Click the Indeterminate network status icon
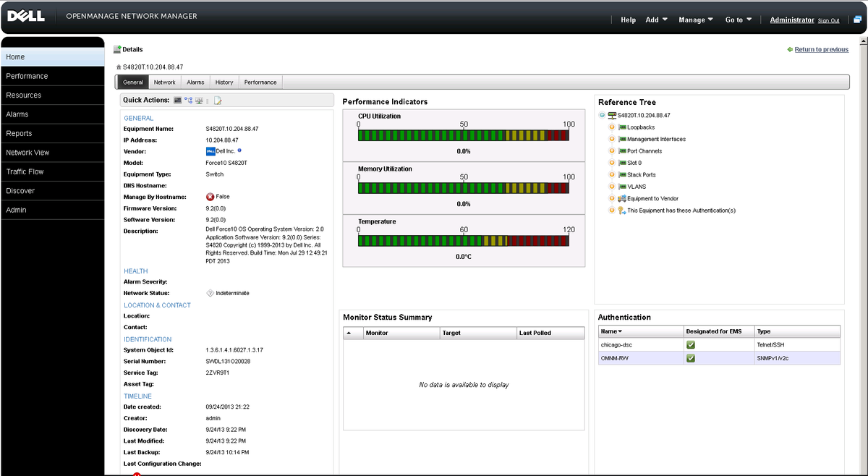The image size is (868, 476). coord(210,292)
